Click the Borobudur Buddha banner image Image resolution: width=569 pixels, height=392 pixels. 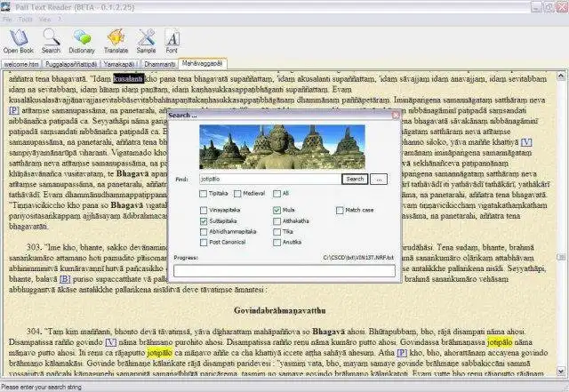coord(283,147)
